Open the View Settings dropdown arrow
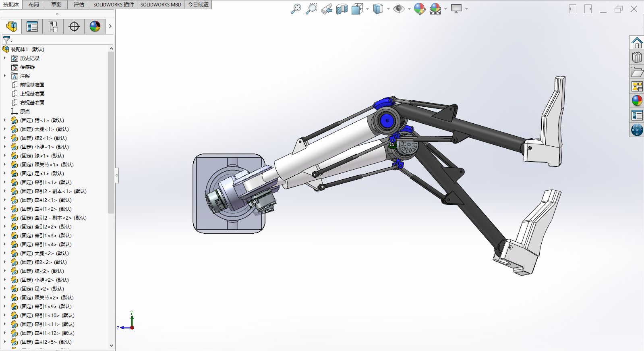The image size is (644, 351). click(466, 9)
